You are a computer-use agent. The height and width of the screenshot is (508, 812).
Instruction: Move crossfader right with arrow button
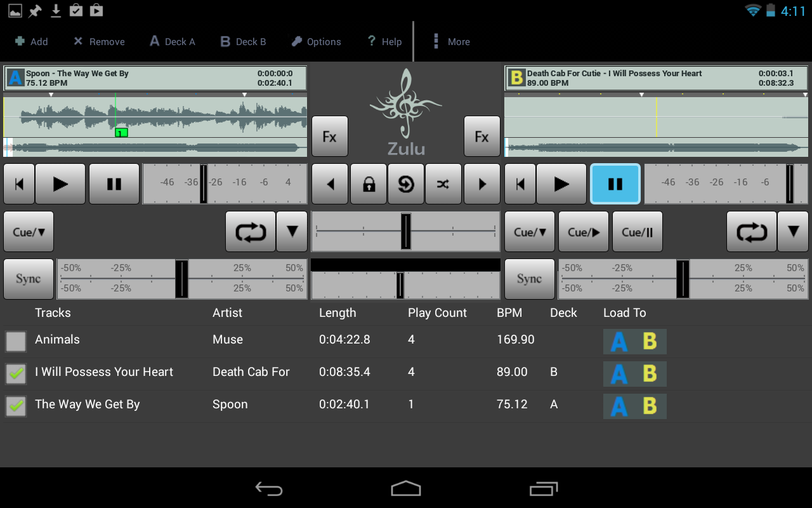pyautogui.click(x=482, y=184)
